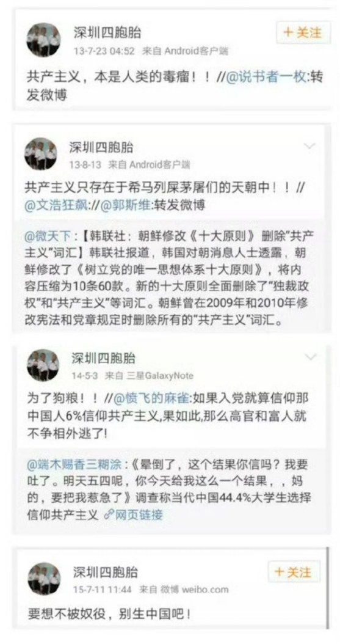Viewport: 340px width, 644px height.
Task: Open the @郭斯维 mention link
Action: point(126,205)
